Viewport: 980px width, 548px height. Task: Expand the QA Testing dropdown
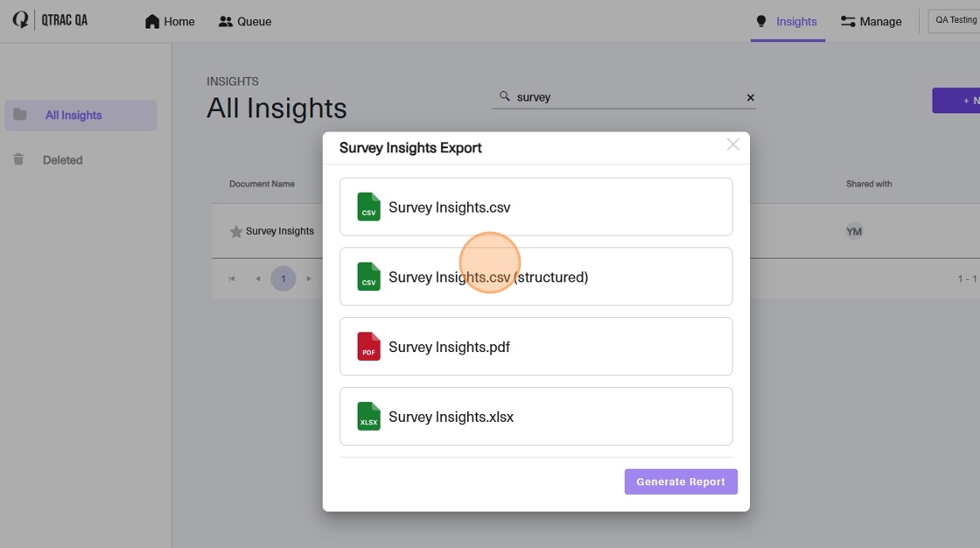955,20
